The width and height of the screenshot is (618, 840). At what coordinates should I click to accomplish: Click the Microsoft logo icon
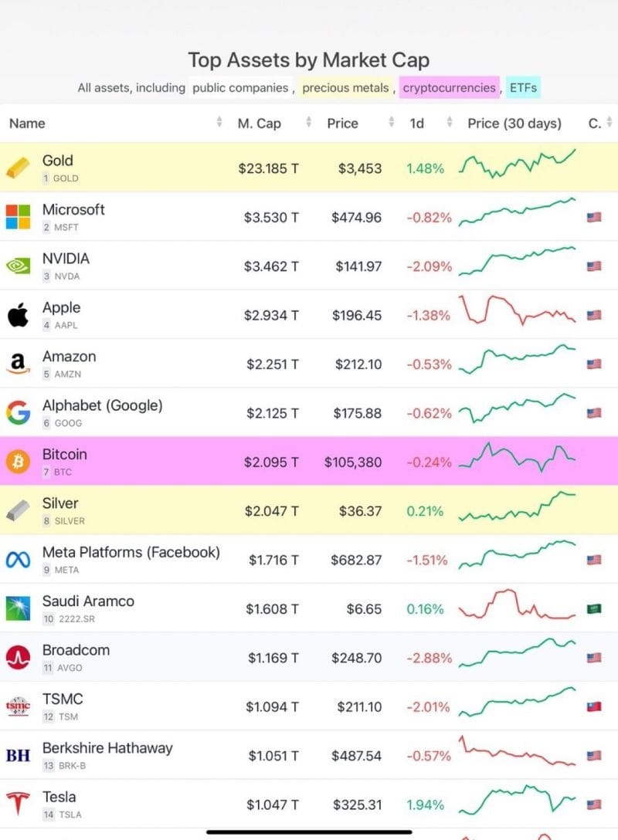[18, 217]
